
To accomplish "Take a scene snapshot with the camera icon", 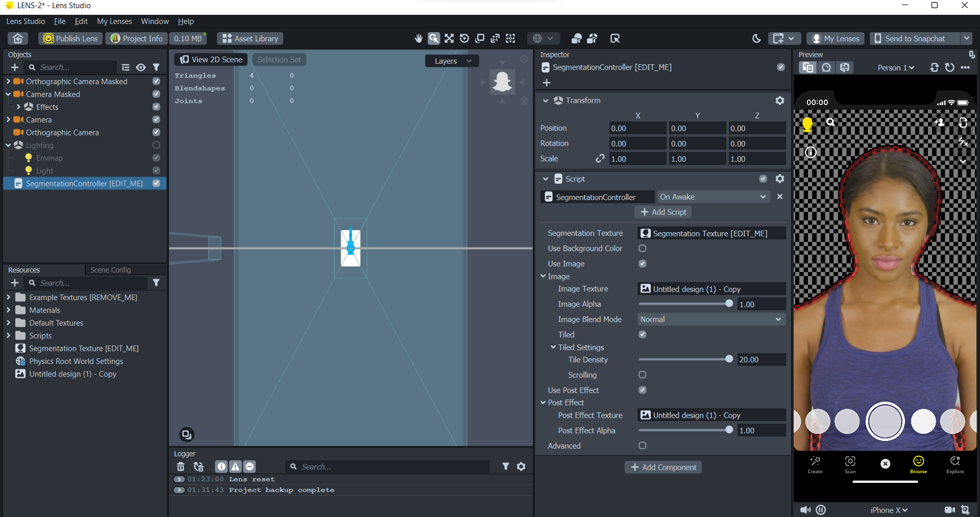I will [x=187, y=434].
